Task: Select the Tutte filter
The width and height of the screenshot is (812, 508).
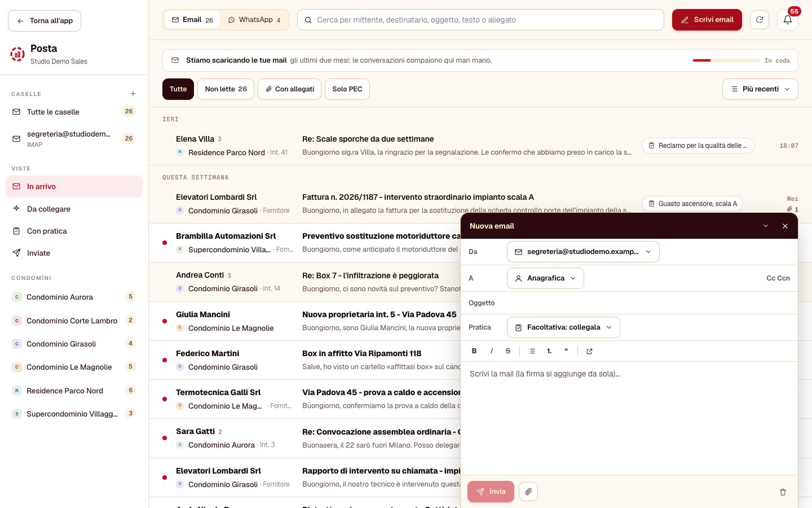Action: click(178, 89)
